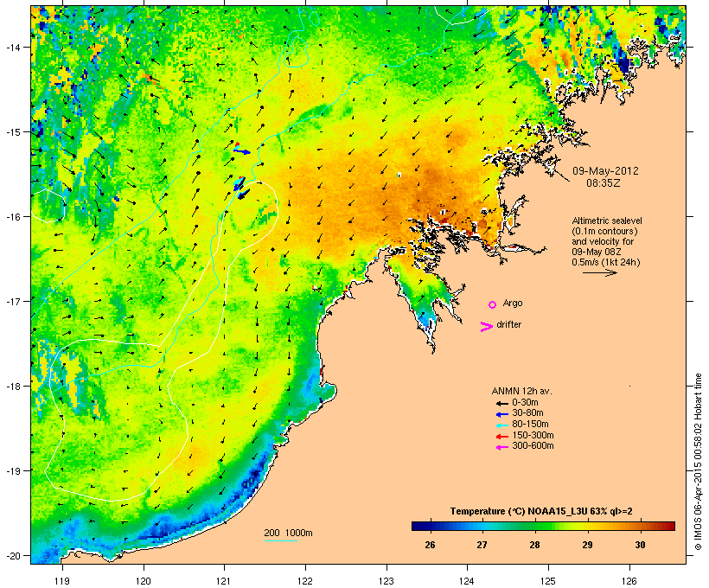Click latitude label -14
The image size is (709, 588).
13,47
